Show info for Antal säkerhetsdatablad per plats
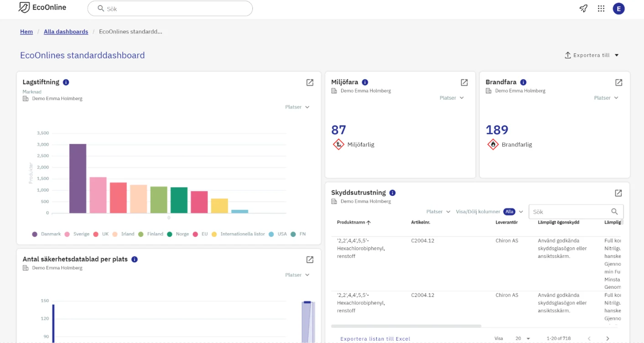The width and height of the screenshot is (644, 343). coord(135,259)
